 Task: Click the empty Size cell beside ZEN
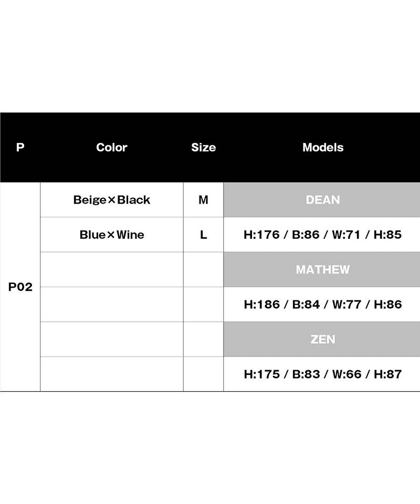pyautogui.click(x=203, y=339)
